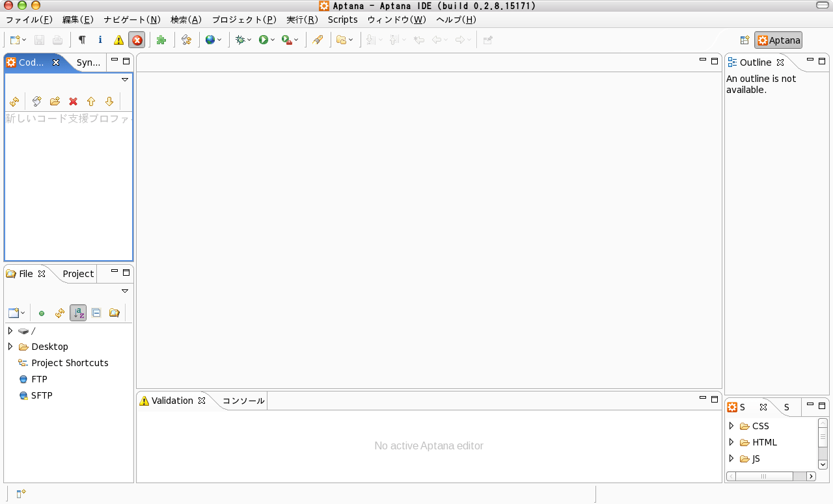The height and width of the screenshot is (504, 833).
Task: Maximize the Outline panel
Action: click(x=822, y=60)
